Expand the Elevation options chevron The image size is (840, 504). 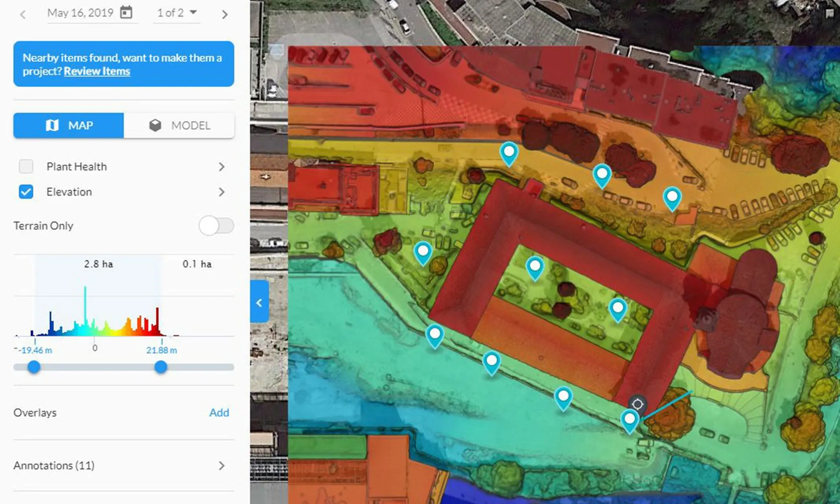click(221, 192)
